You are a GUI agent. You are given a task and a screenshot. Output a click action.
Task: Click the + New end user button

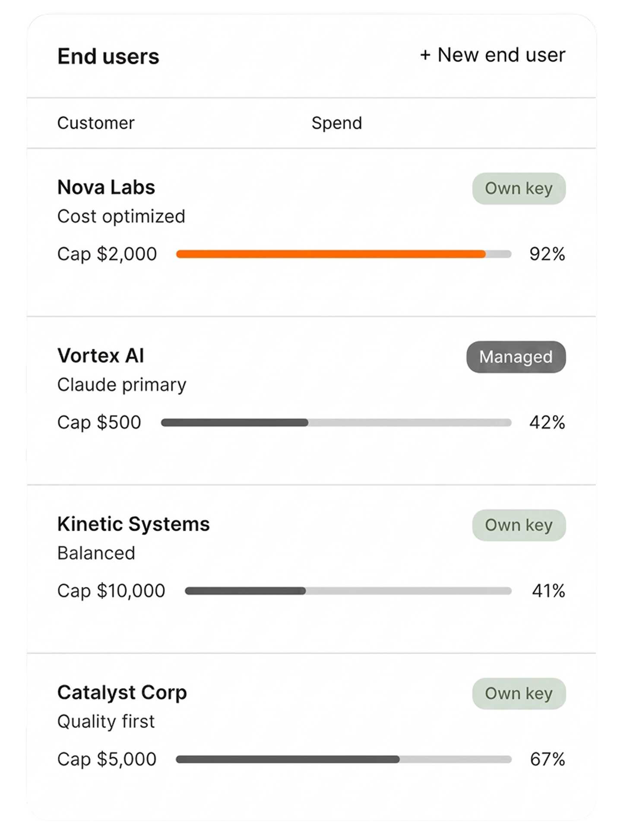[493, 55]
